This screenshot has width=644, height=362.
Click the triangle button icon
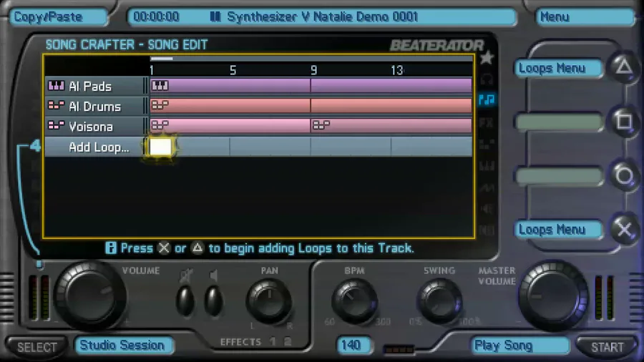tap(624, 67)
